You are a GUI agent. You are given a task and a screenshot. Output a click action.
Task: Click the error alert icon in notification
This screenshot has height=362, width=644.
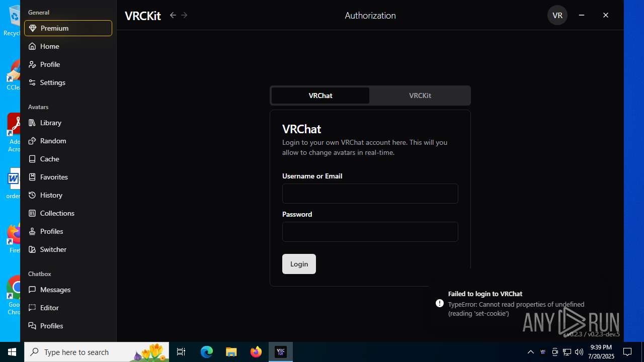(440, 303)
